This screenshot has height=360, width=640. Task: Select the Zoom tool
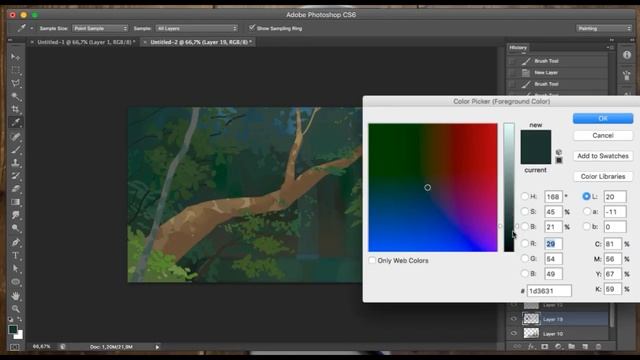pos(16,309)
